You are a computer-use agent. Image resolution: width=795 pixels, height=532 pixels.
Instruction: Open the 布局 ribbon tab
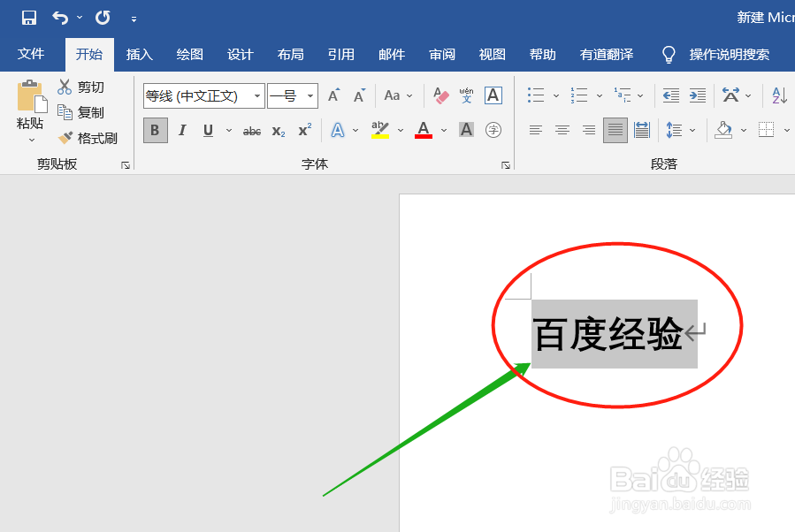(291, 54)
